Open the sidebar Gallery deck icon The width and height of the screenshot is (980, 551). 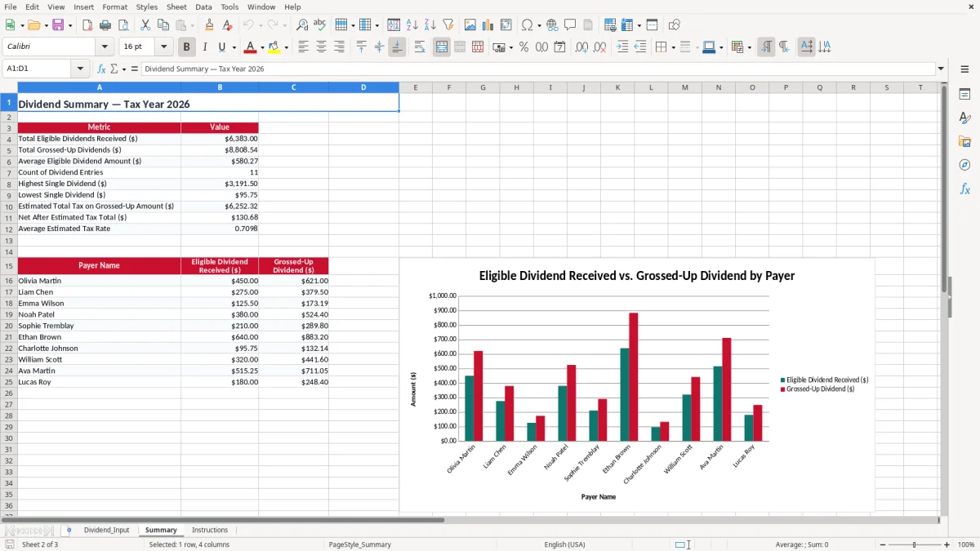964,142
